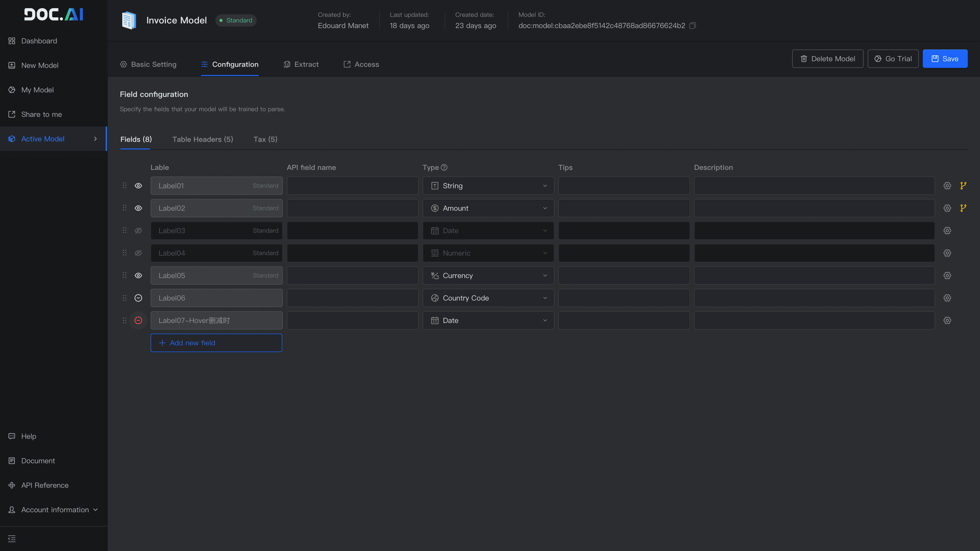Remove the Label06 field with minus icon
The image size is (980, 551).
point(138,298)
